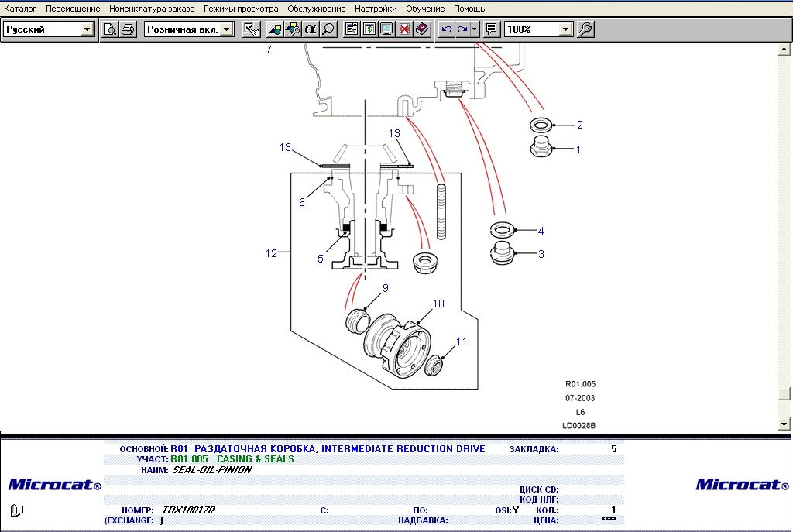Click the vertical scrollbar thumb
Image resolution: width=793 pixels, height=532 pixels.
784,394
